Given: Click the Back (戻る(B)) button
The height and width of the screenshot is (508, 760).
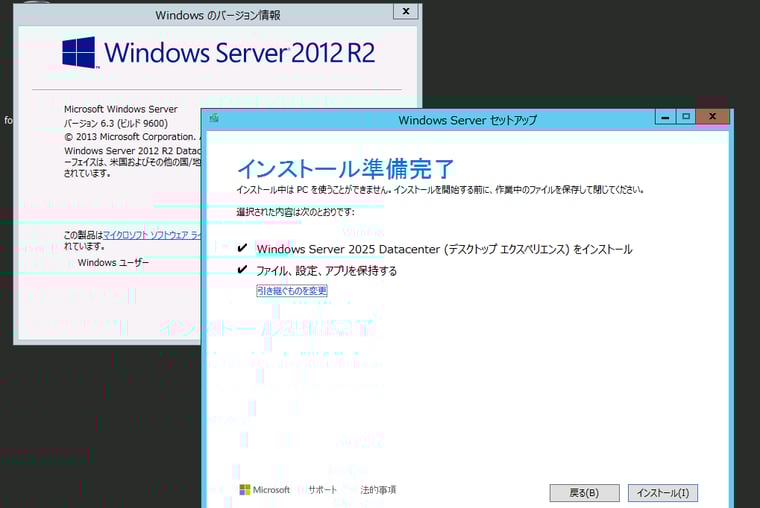Looking at the screenshot, I should coord(584,493).
